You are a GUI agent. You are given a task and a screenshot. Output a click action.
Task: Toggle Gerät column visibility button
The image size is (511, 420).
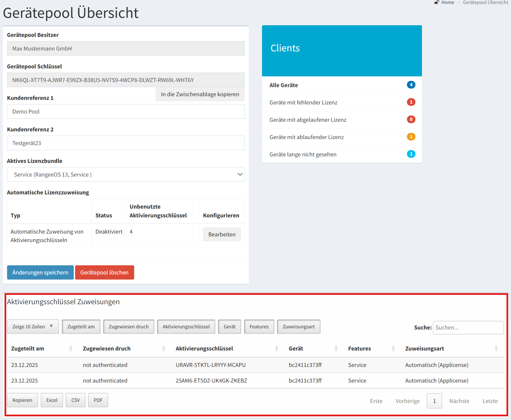coord(229,327)
